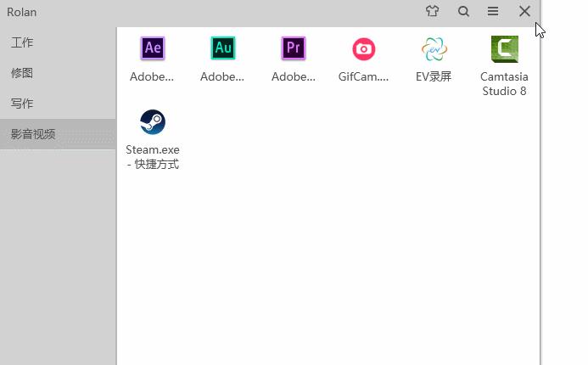Click the Rolan title text
This screenshot has width=588, height=365.
click(22, 12)
